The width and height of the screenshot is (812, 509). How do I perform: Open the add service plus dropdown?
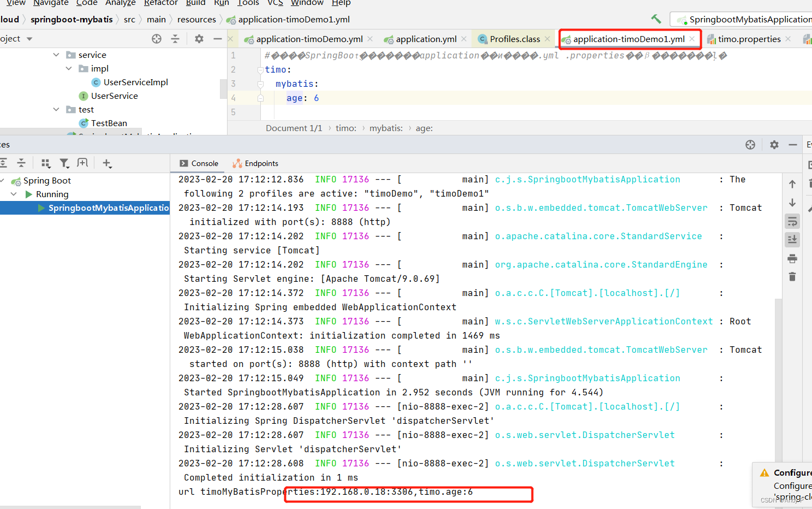tap(107, 163)
